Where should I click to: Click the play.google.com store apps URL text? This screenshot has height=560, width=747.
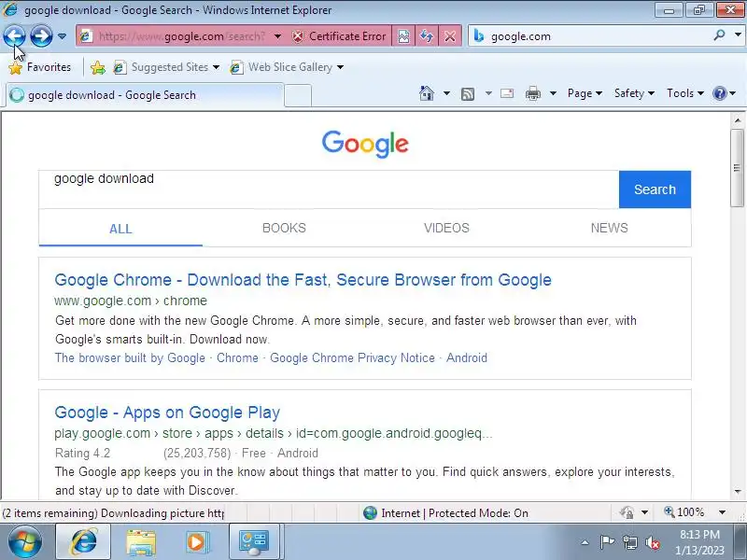(x=273, y=433)
